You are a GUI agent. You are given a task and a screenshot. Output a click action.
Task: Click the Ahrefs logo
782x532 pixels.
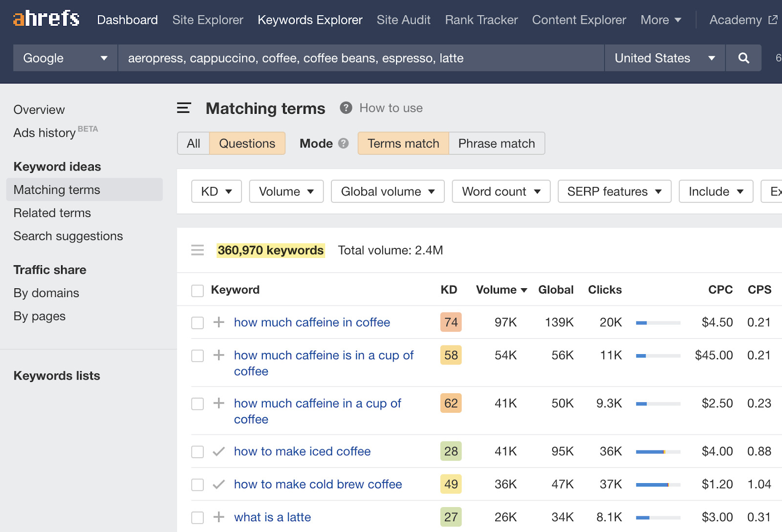46,19
